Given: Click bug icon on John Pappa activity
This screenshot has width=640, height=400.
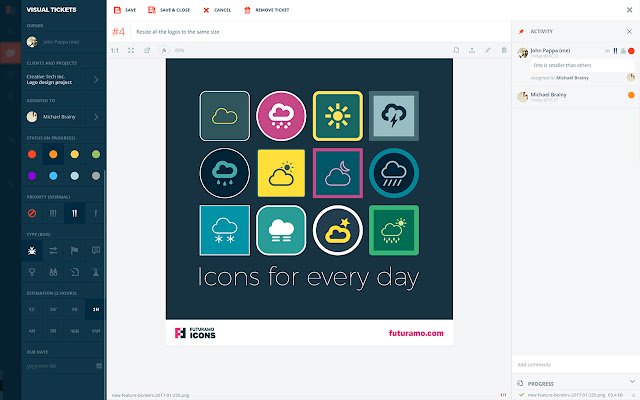Looking at the screenshot, I should pyautogui.click(x=623, y=51).
